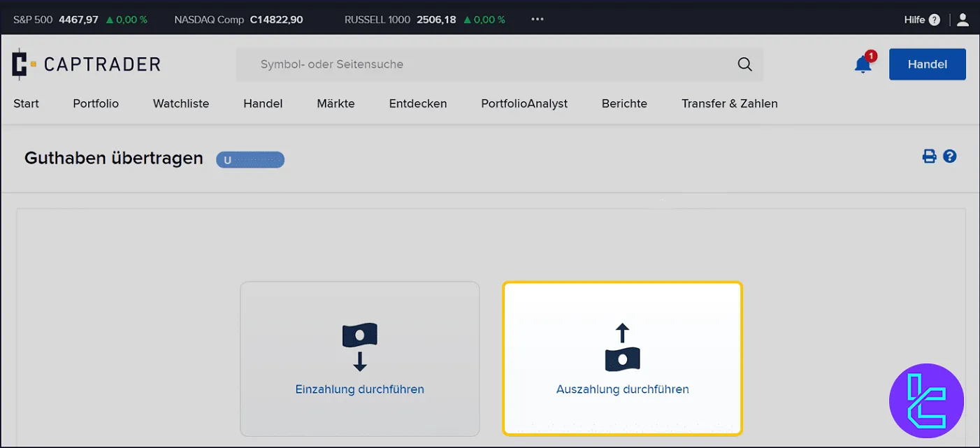The height and width of the screenshot is (448, 980).
Task: Open the Hilfe help menu
Action: coord(921,20)
